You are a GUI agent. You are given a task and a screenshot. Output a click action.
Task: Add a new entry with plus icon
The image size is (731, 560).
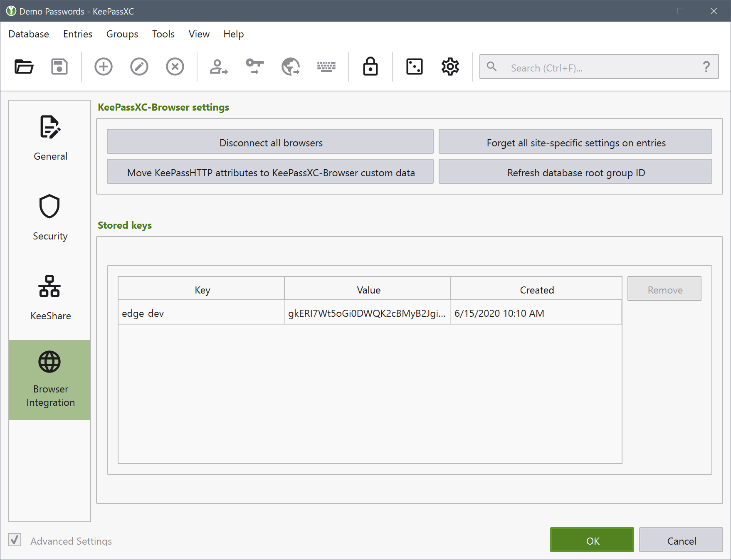tap(103, 67)
